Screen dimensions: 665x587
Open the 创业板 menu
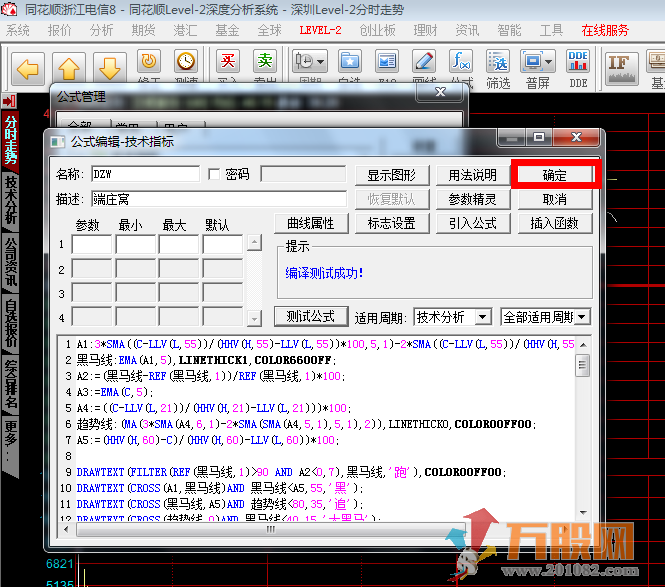377,30
